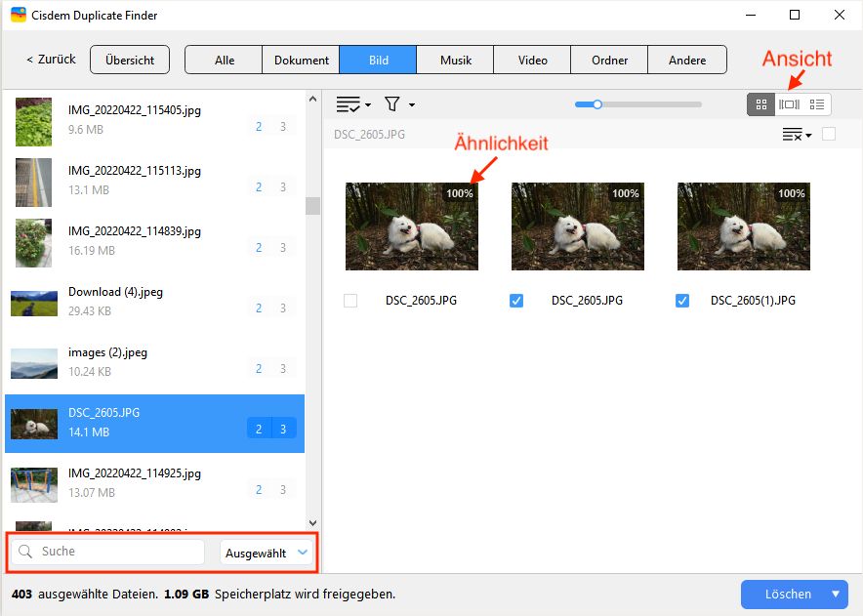Select IMG_20220422_115405.jpg in the list
Viewport: 863px width, 616px height.
tap(154, 121)
